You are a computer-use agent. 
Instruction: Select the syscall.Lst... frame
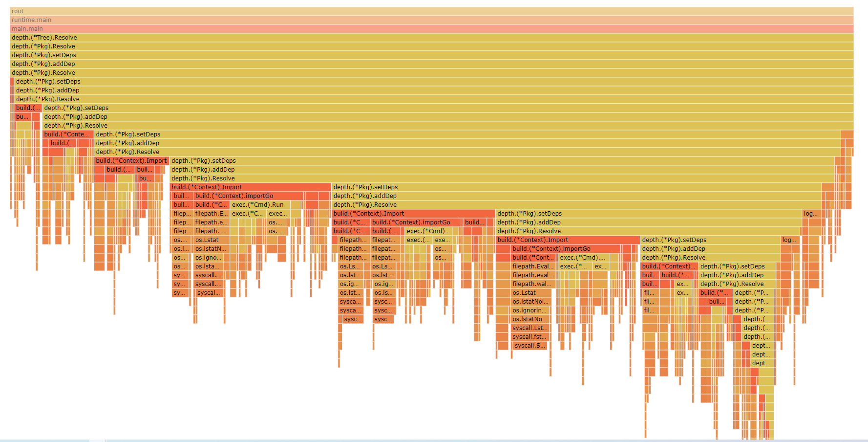click(x=529, y=328)
